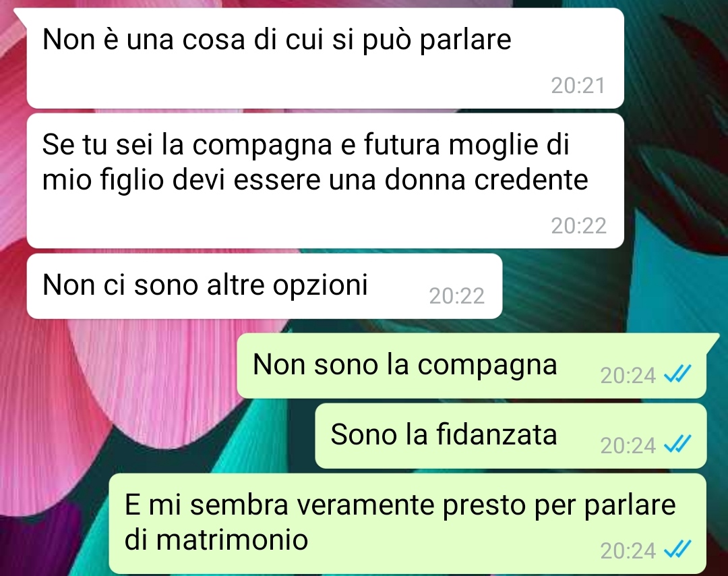
Task: Tap the 20:24 time beside 'Sono la fidanzata'
Action: pos(628,445)
